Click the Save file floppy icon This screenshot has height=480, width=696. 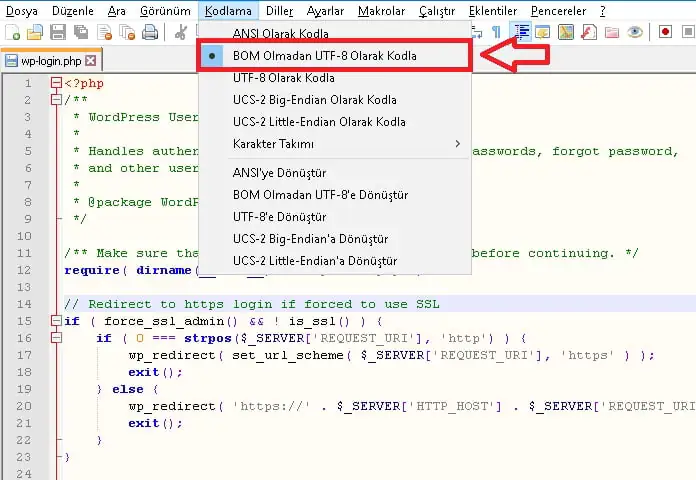59,33
